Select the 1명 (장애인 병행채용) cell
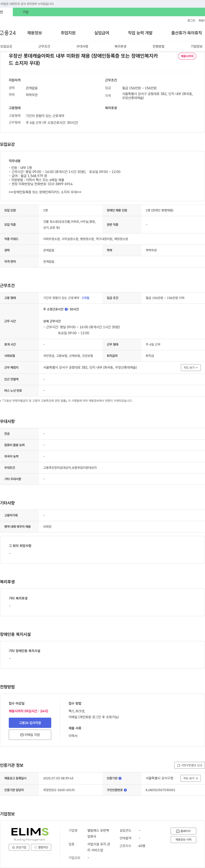 (160, 210)
